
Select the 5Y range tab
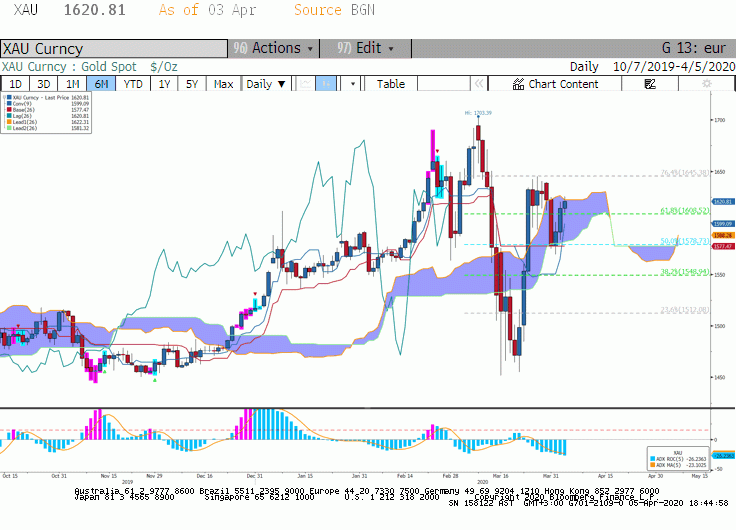192,84
